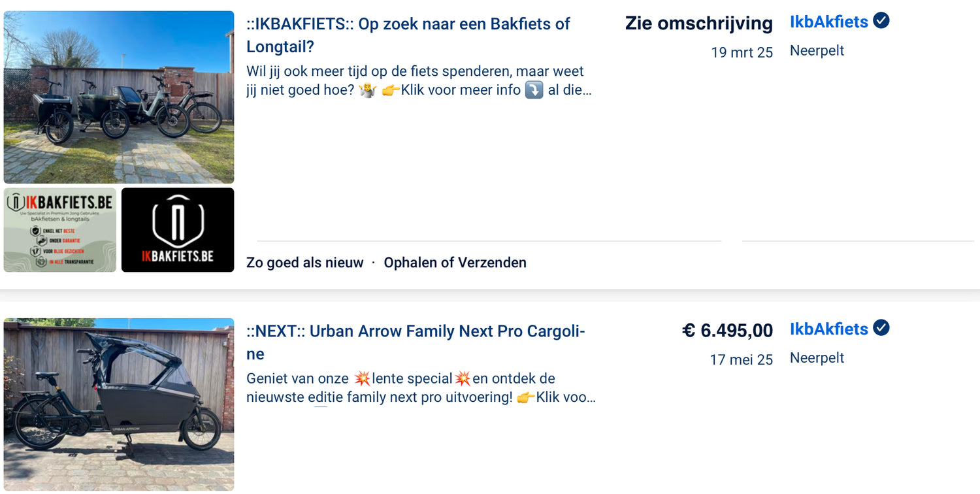
Task: Click 'Ophalen of Verzenden' delivery label
Action: [455, 263]
